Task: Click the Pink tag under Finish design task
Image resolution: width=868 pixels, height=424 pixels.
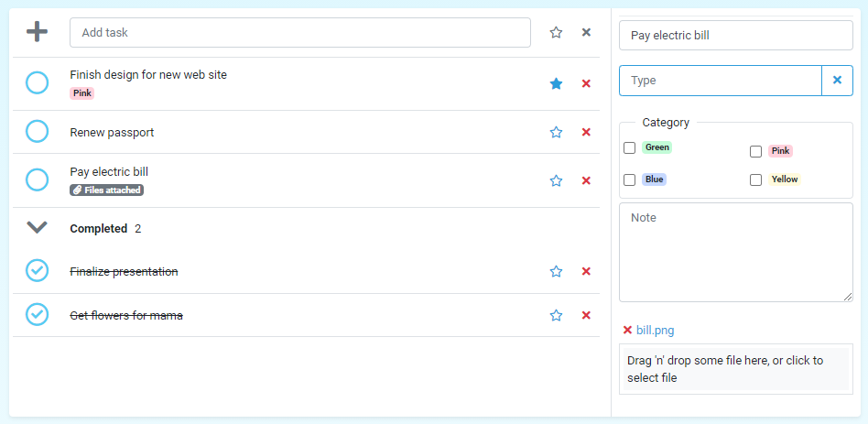Action: click(81, 93)
